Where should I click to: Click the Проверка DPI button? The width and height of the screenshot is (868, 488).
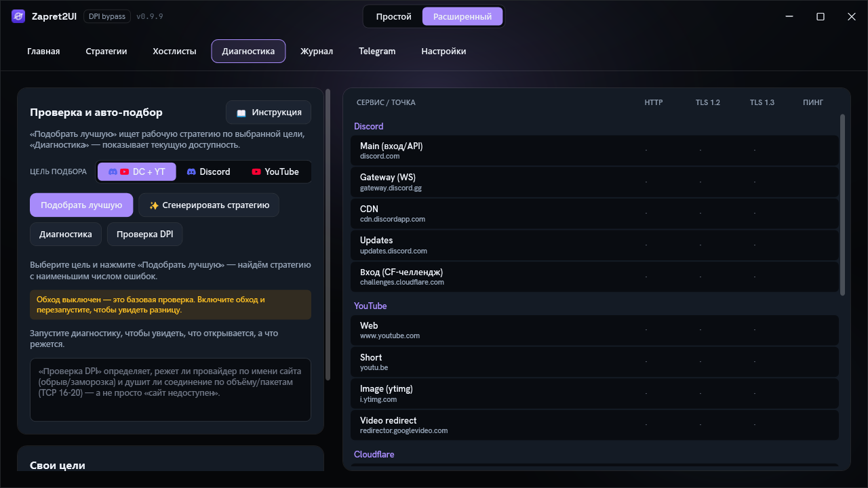point(144,234)
